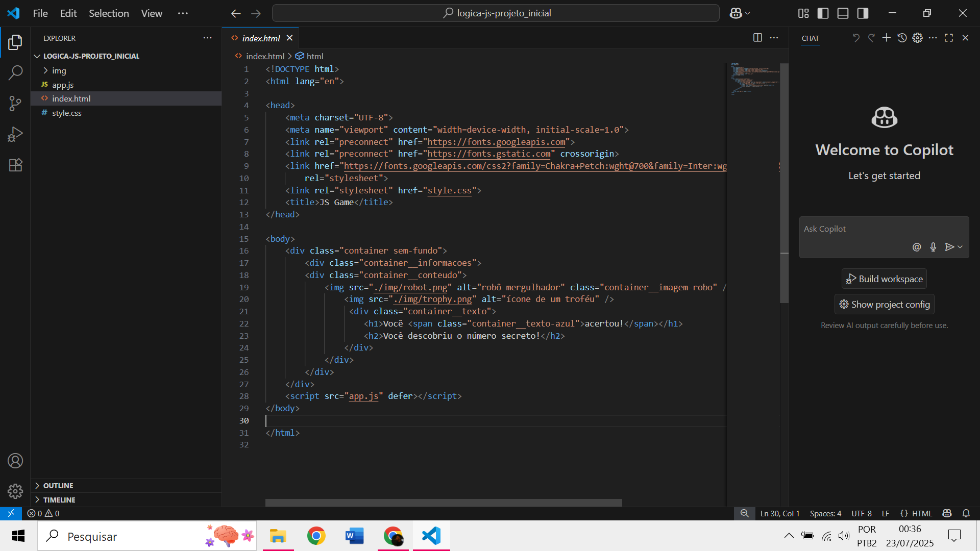980x551 pixels.
Task: Open Accounts menu in activity bar
Action: [x=15, y=461]
